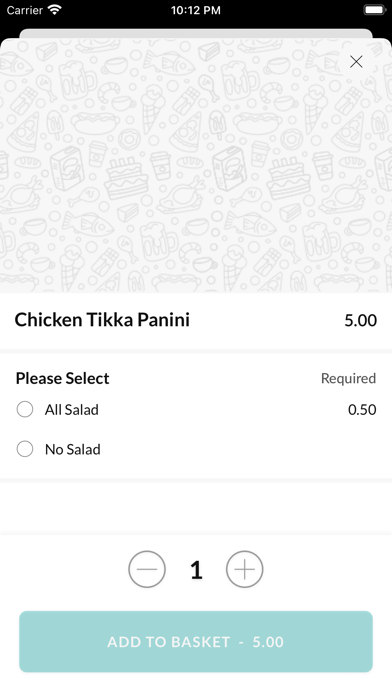Increase quantity with the plus icon
Screen dimensions: 392x696
[245, 569]
